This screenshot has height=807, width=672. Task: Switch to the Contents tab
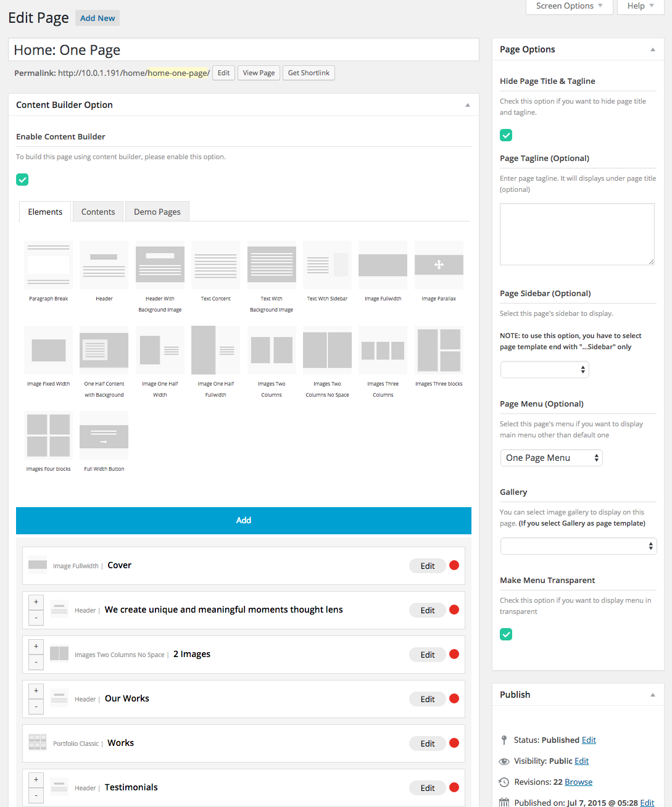click(x=98, y=212)
